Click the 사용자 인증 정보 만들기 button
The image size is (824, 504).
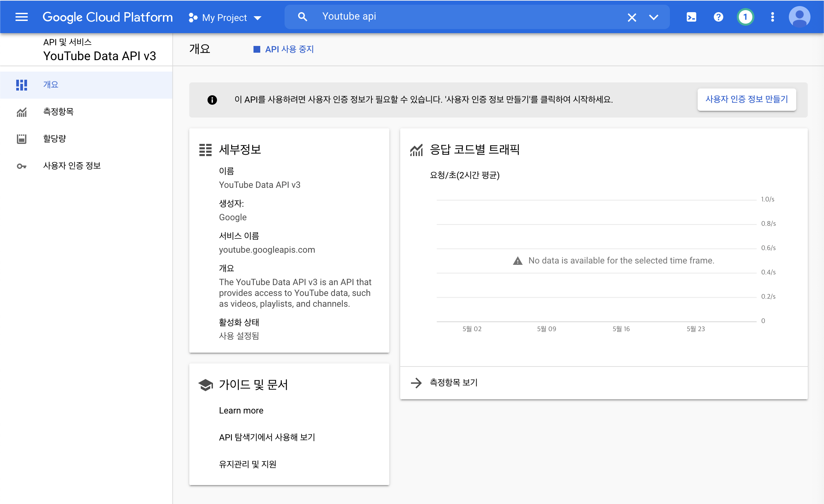coord(747,99)
